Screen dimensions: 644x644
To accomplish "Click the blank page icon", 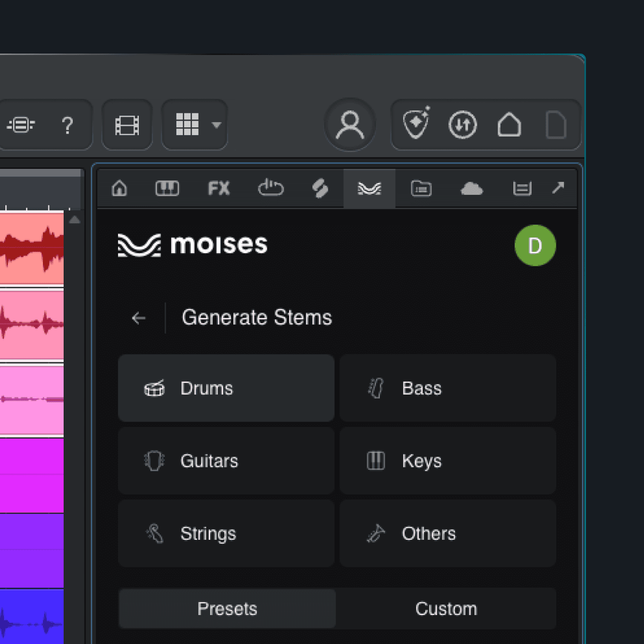I will click(556, 125).
